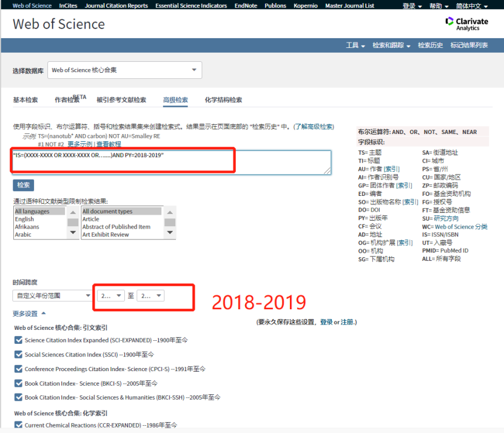Viewport: 504px width, 433px height.
Task: Click the 登录 link near settings note
Action: coord(326,322)
